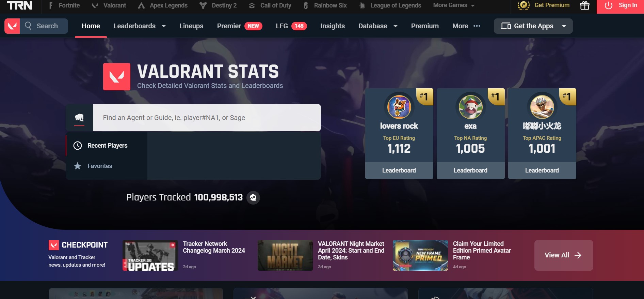Expand the More Games dropdown
Screen dimensions: 644x299
point(454,5)
